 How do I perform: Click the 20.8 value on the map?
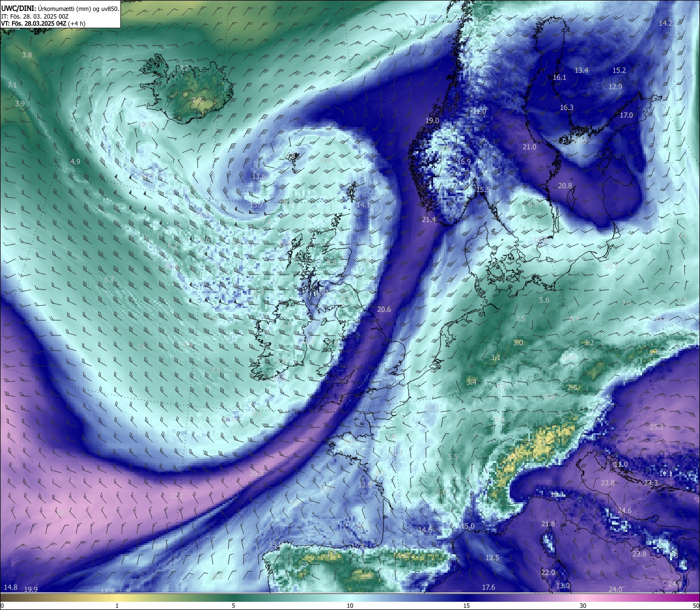pyautogui.click(x=565, y=186)
